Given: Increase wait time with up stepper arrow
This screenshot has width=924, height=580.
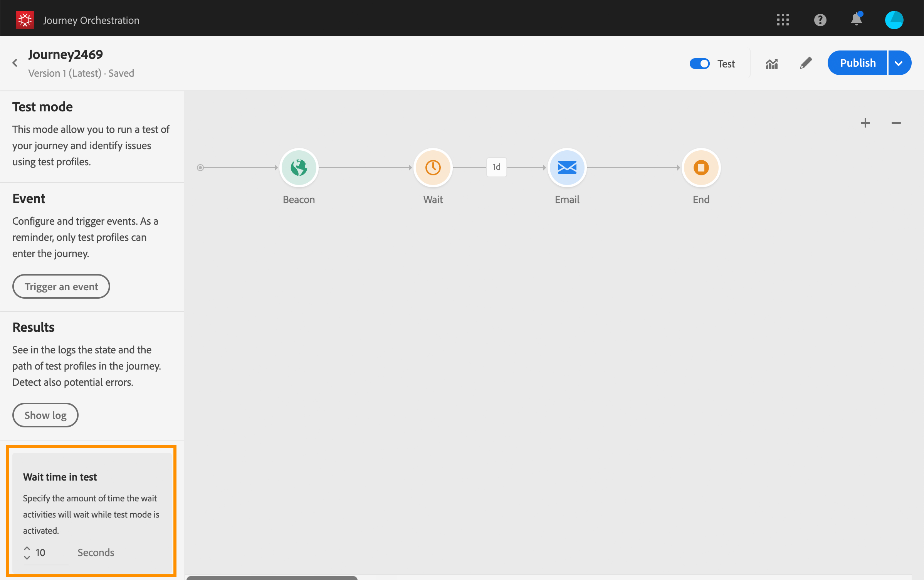Looking at the screenshot, I should [27, 548].
